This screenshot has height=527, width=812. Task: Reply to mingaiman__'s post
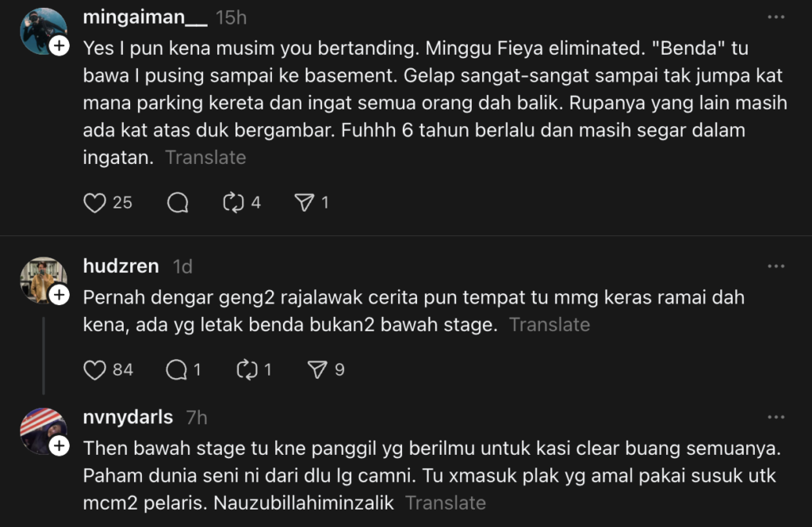[178, 203]
